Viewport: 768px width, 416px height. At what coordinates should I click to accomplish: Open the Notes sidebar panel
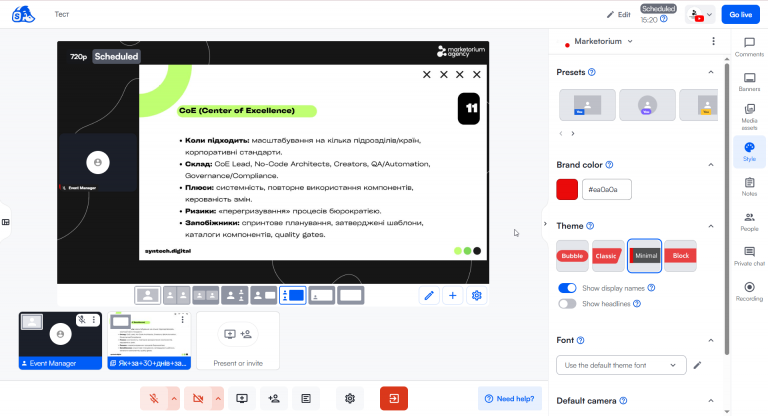tap(749, 187)
